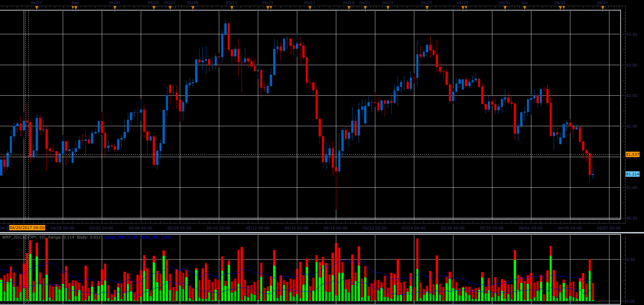Click the orange marker under 06/07

click(x=603, y=8)
